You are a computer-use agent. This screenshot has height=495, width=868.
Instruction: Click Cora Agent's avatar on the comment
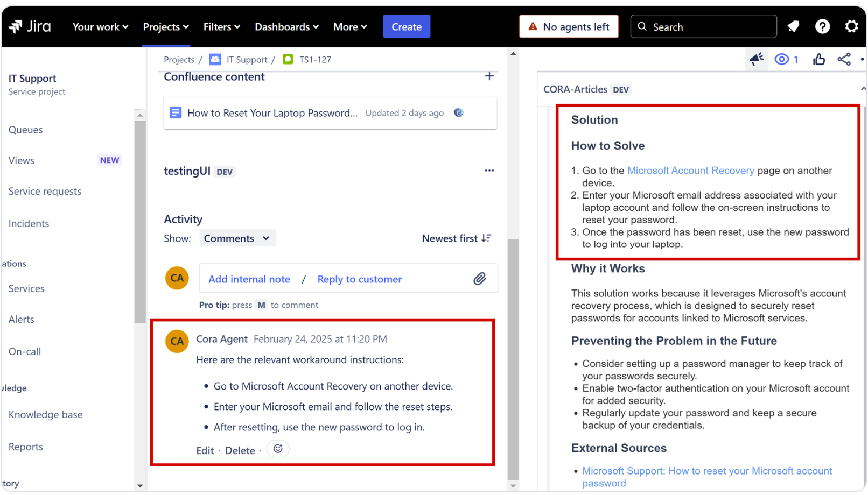pyautogui.click(x=177, y=341)
